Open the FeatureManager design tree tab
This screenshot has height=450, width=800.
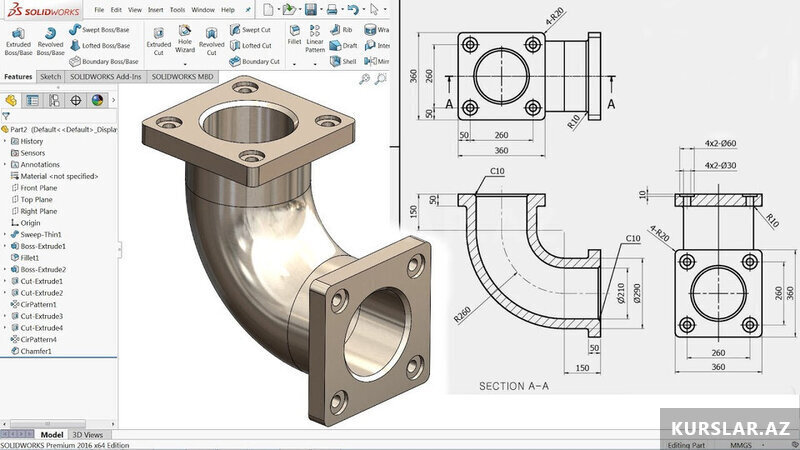11,100
